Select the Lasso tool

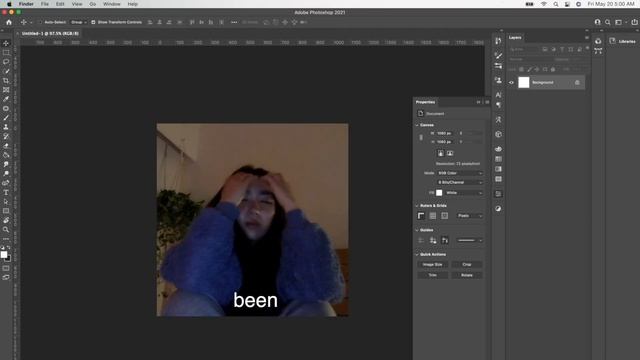tap(6, 62)
